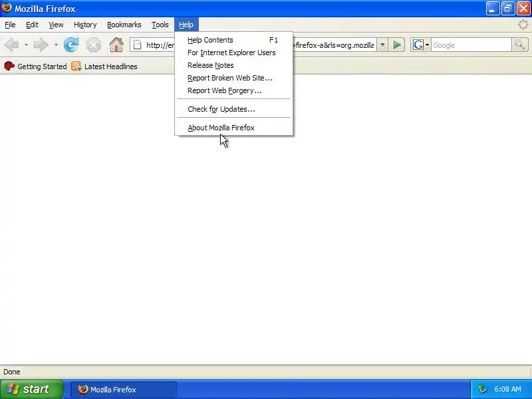Open the Forward history dropdown arrow
532x399 pixels.
click(x=56, y=45)
